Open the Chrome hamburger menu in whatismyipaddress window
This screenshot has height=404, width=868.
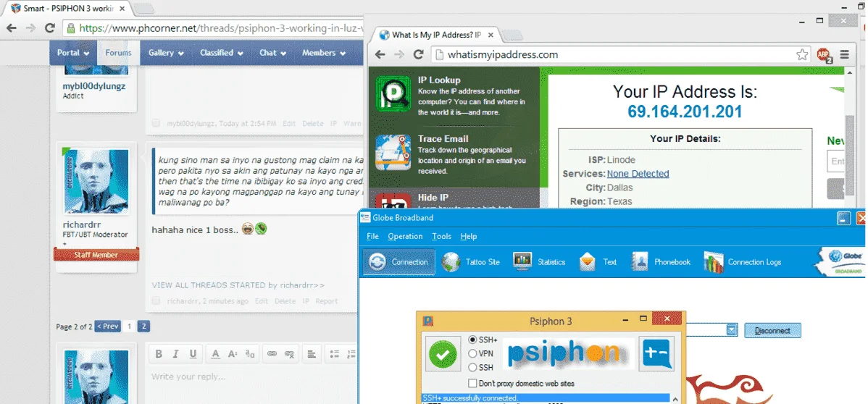coord(844,54)
